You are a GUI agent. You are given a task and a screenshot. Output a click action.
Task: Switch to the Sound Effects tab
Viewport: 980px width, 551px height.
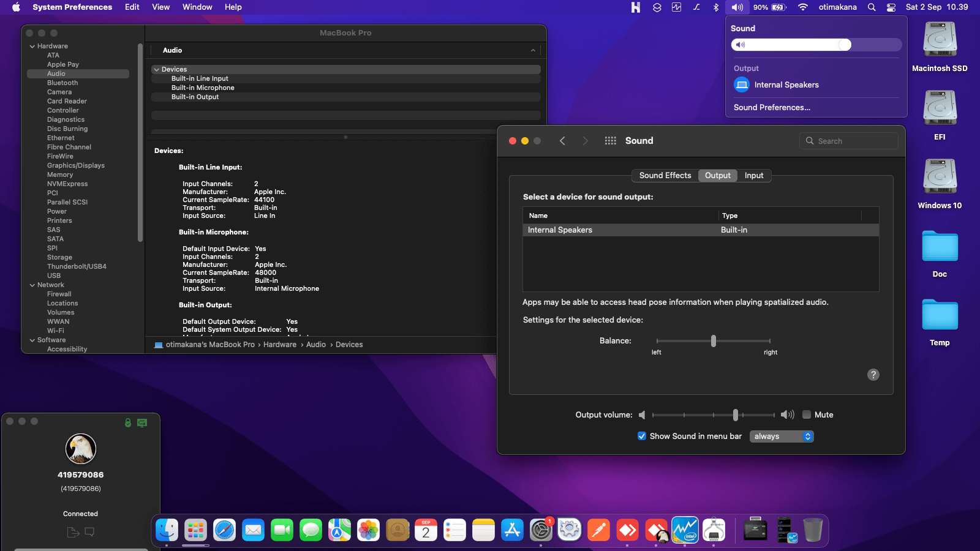coord(665,176)
